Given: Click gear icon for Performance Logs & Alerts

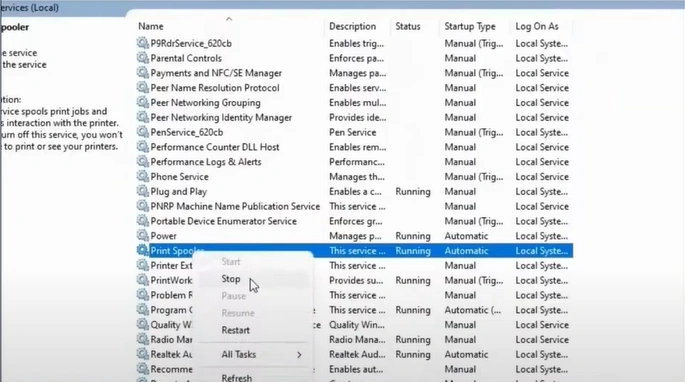Looking at the screenshot, I should pyautogui.click(x=142, y=162).
